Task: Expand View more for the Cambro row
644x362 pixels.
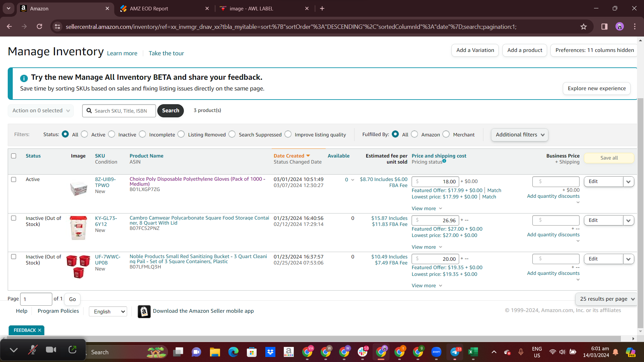Action: tap(427, 247)
